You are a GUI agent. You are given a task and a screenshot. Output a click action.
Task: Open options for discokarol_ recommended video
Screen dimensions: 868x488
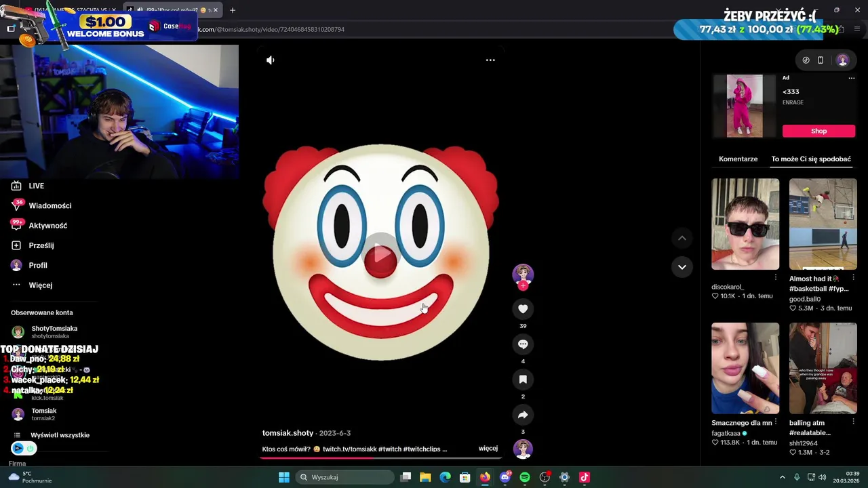pos(776,278)
